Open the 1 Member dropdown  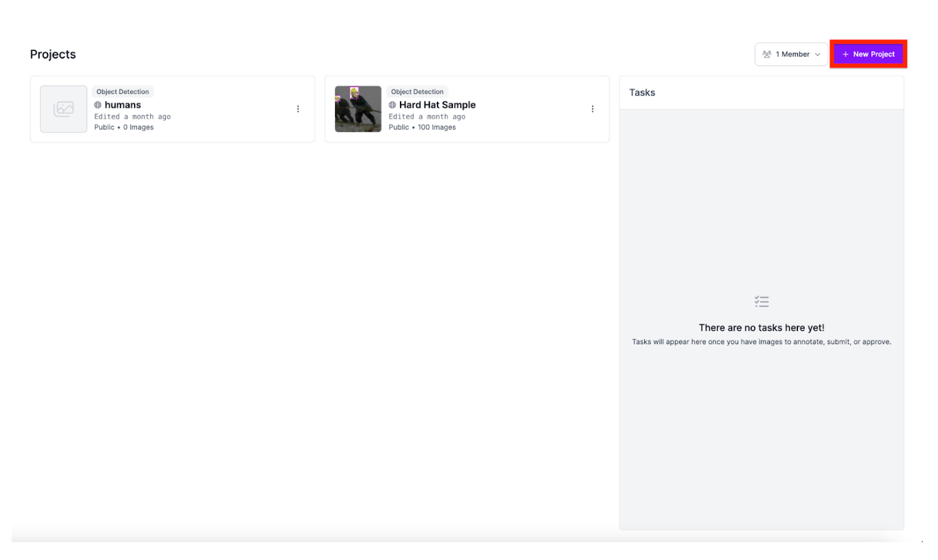click(x=791, y=54)
